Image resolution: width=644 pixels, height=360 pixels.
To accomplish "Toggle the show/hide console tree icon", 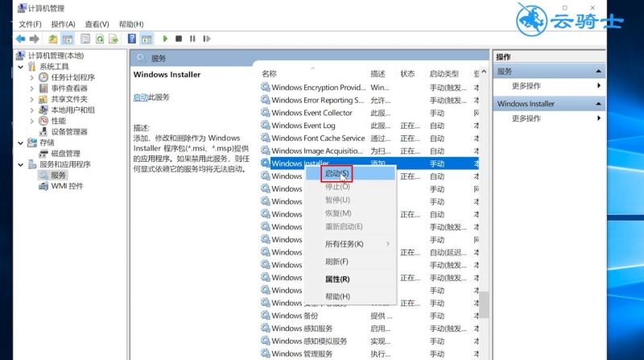I will click(x=68, y=39).
